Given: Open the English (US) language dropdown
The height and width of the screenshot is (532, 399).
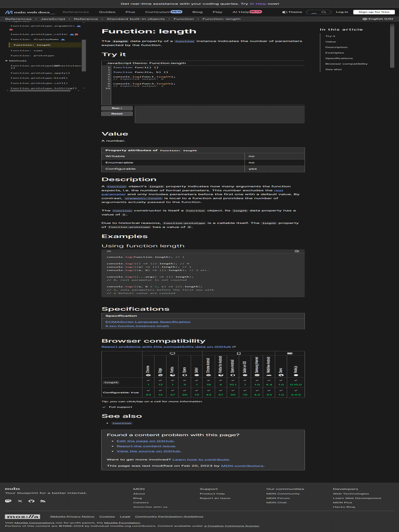Looking at the screenshot, I should [378, 19].
